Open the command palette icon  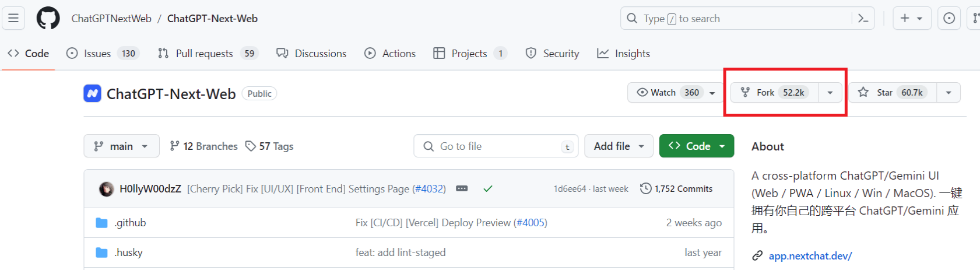pyautogui.click(x=863, y=19)
